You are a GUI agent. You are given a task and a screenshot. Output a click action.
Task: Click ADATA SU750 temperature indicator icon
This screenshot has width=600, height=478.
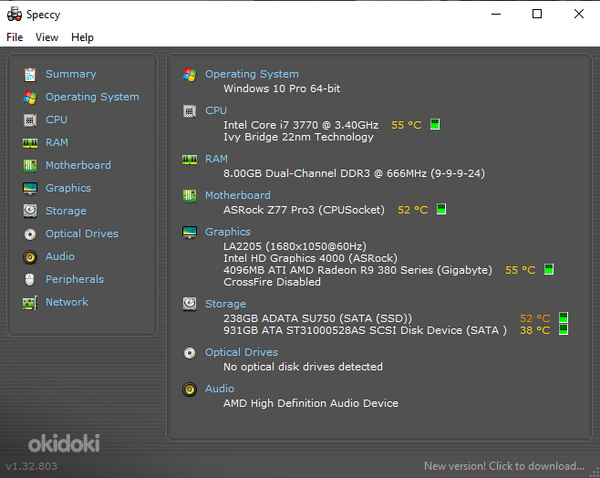click(x=563, y=318)
